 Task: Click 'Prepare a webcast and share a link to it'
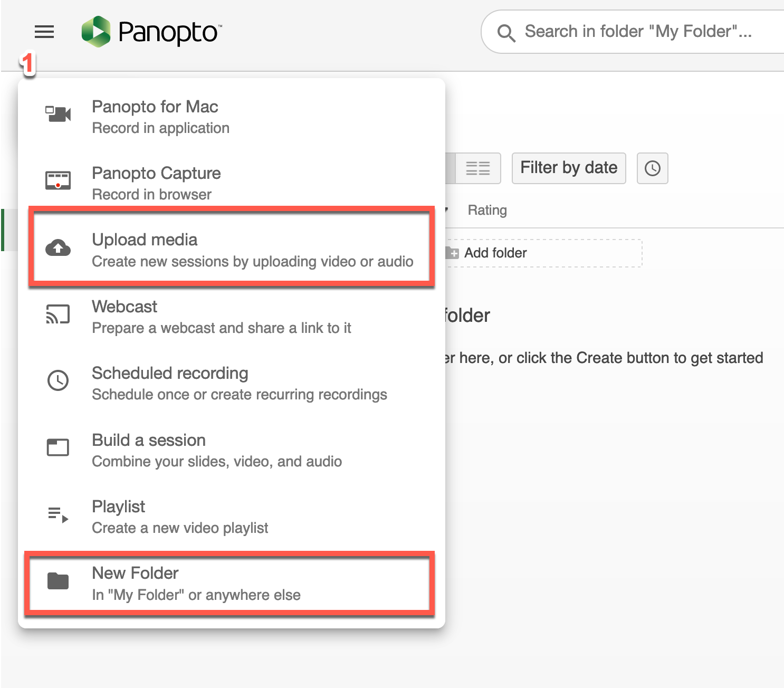222,328
